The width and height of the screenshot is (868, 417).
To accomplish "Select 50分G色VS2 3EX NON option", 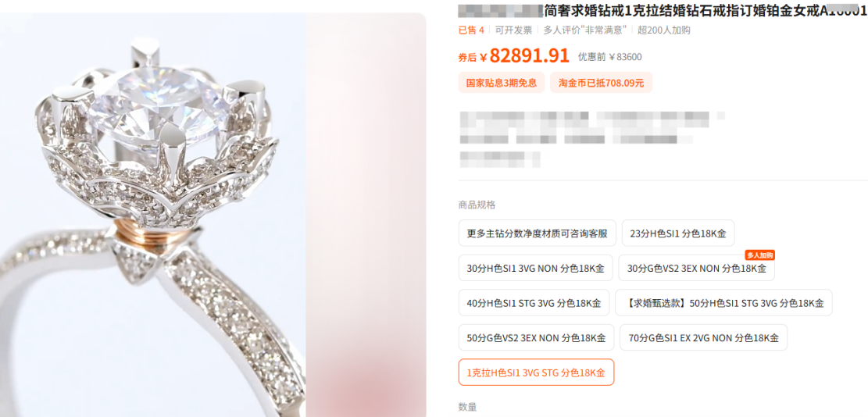I will [536, 338].
